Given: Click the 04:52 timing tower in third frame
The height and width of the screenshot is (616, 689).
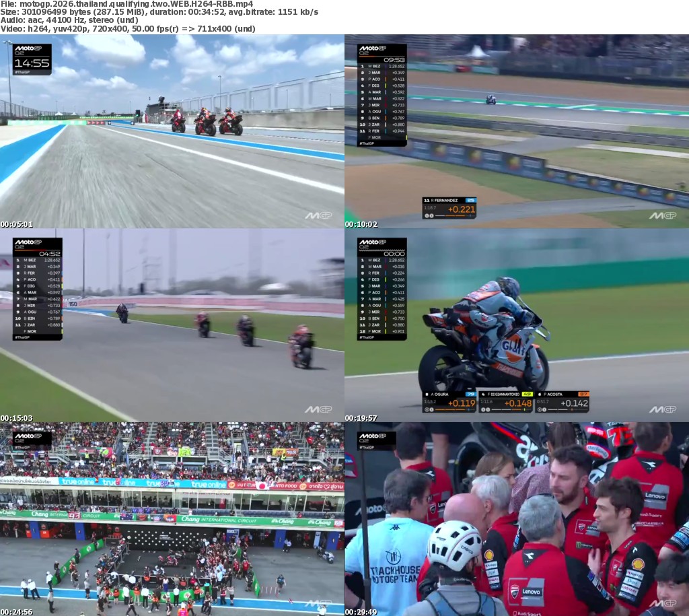Looking at the screenshot, I should click(37, 288).
